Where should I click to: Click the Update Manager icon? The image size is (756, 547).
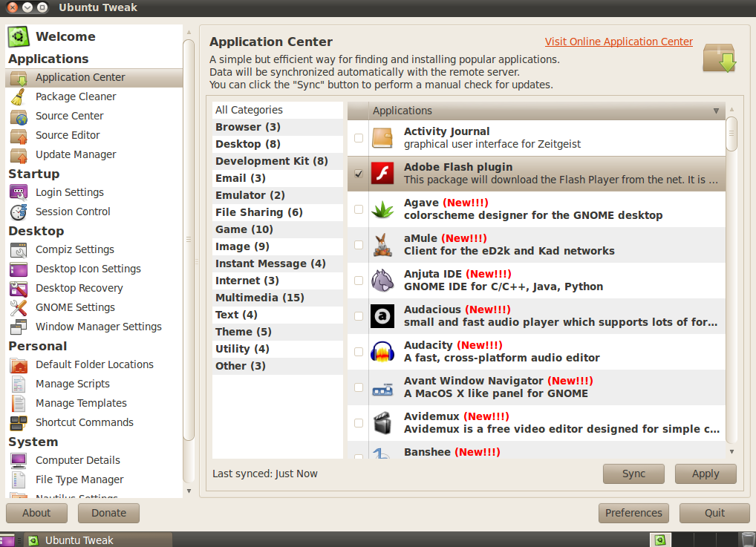(x=19, y=154)
